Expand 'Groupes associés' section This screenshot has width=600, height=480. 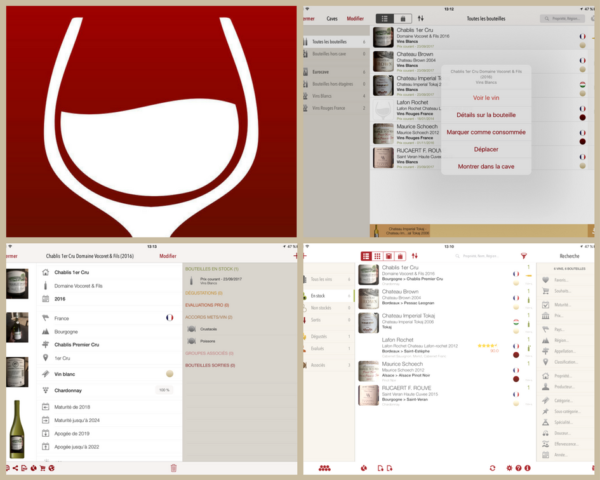(209, 353)
